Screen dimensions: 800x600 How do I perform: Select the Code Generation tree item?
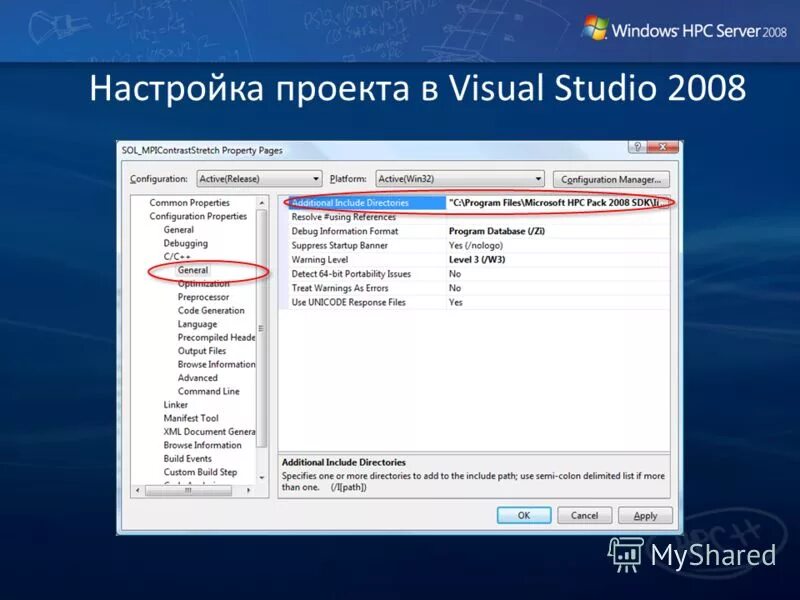(211, 310)
